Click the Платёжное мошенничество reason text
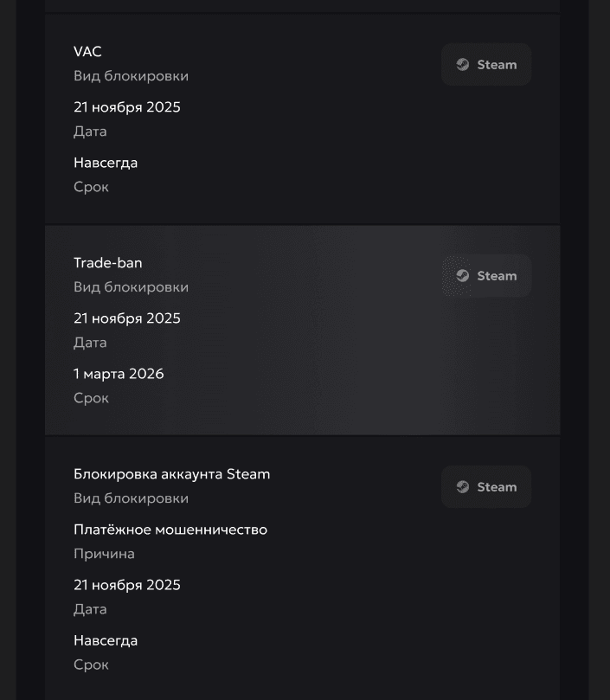Image resolution: width=610 pixels, height=700 pixels. click(170, 530)
